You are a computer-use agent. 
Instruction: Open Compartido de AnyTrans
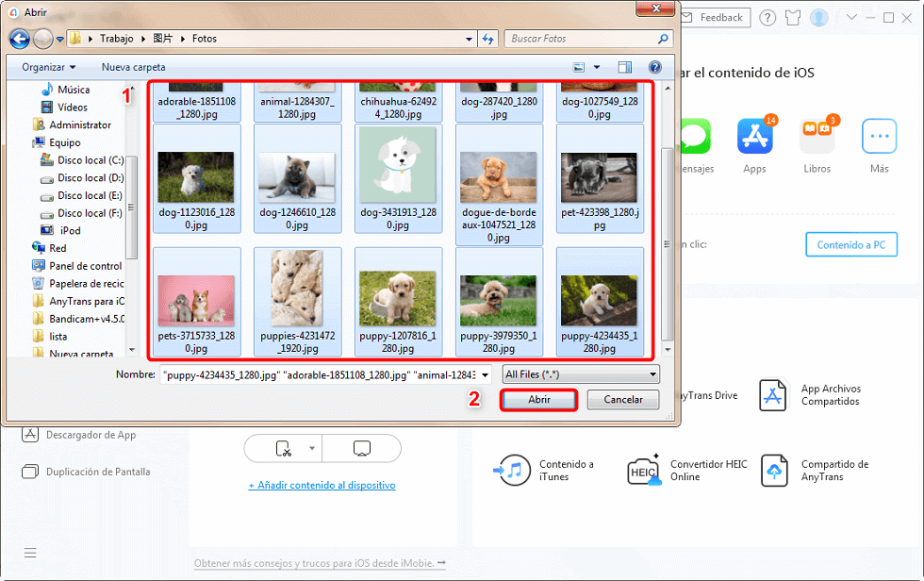[x=815, y=471]
